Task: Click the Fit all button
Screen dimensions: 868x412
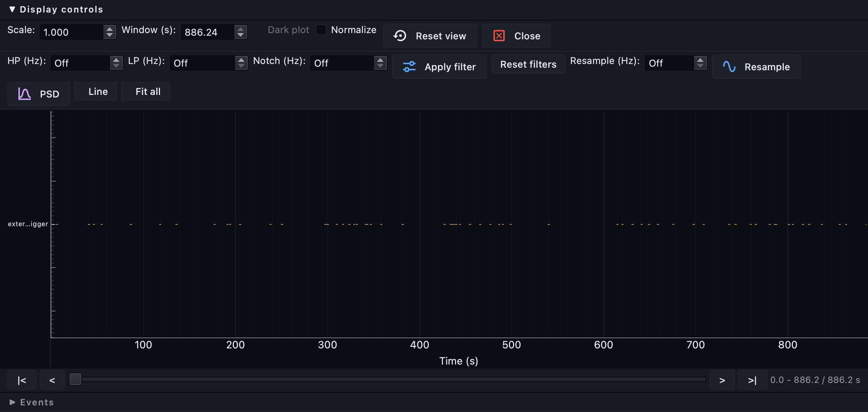Action: tap(146, 91)
